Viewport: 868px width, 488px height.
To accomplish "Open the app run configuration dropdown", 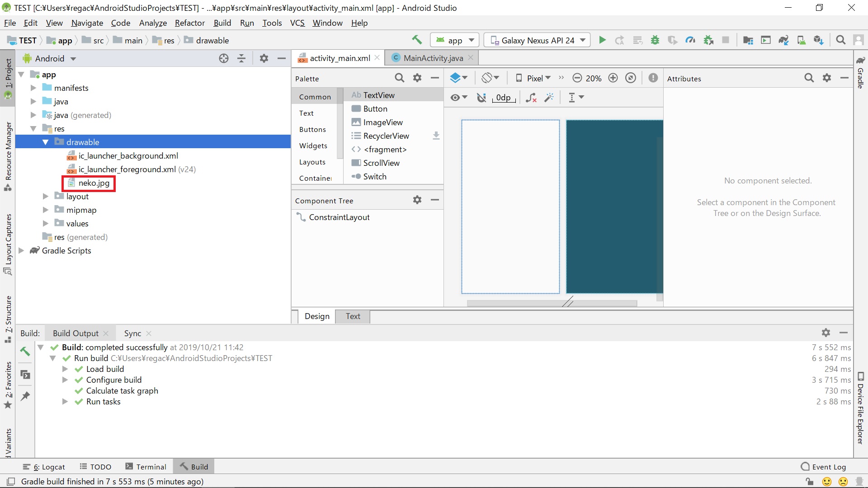I will click(x=454, y=40).
